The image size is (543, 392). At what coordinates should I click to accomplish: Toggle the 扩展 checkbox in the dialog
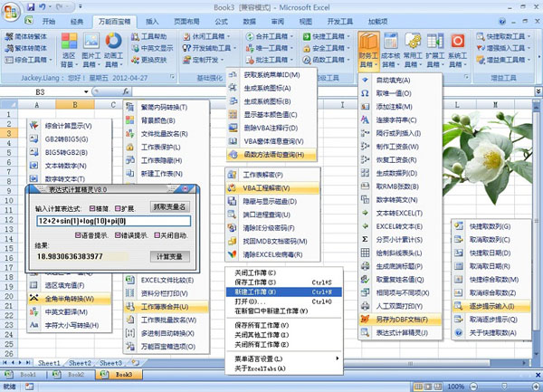(118, 208)
